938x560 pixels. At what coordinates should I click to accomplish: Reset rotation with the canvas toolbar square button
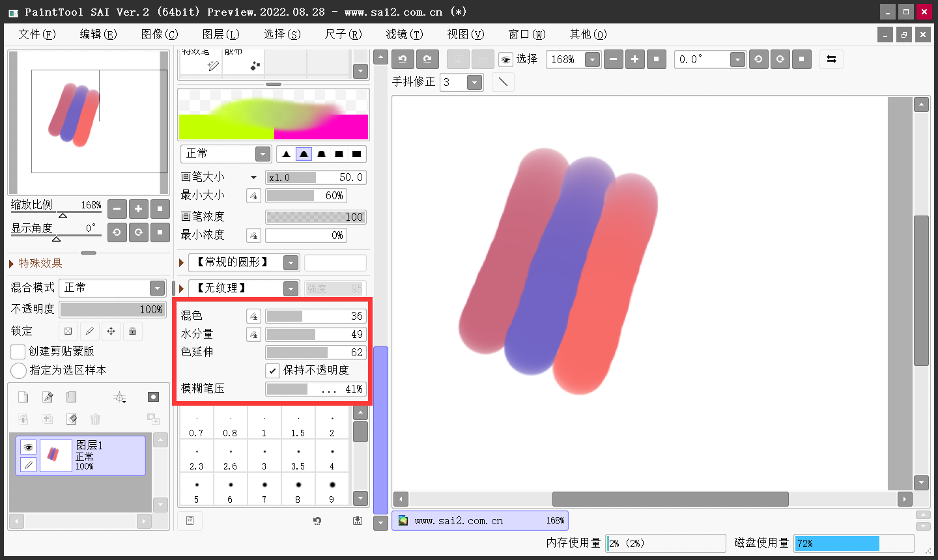(802, 59)
